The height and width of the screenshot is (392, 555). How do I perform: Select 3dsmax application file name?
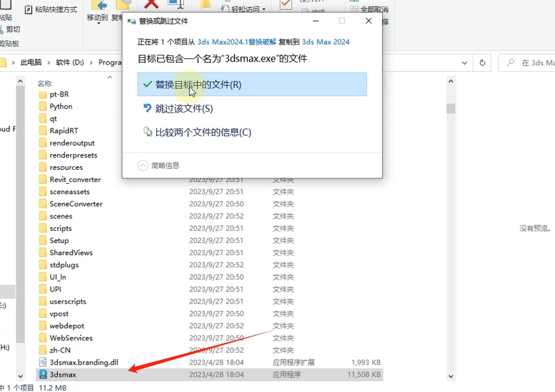coord(63,375)
